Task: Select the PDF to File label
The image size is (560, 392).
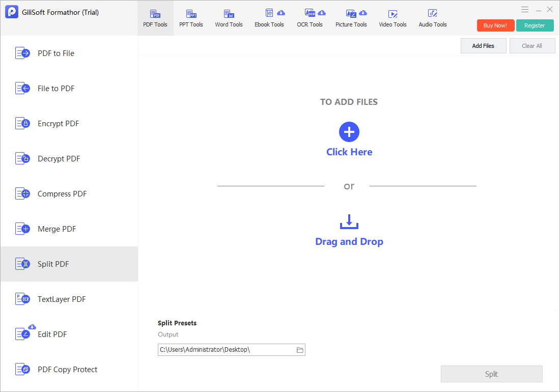Action: pos(56,53)
